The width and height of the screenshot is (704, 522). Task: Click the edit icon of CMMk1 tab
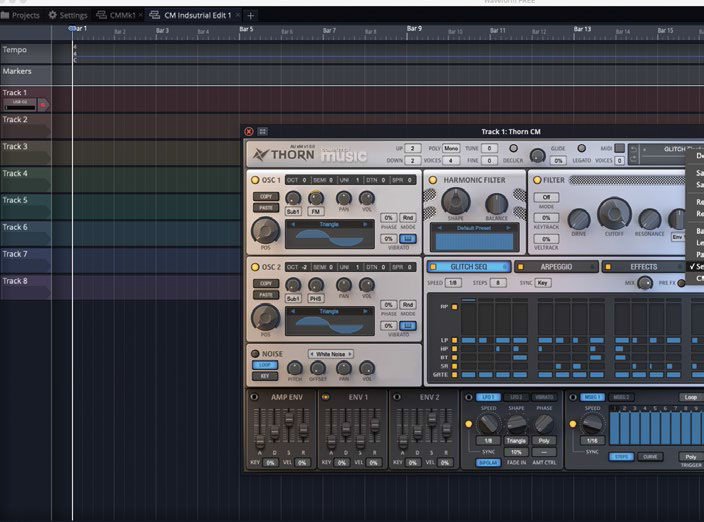point(101,15)
